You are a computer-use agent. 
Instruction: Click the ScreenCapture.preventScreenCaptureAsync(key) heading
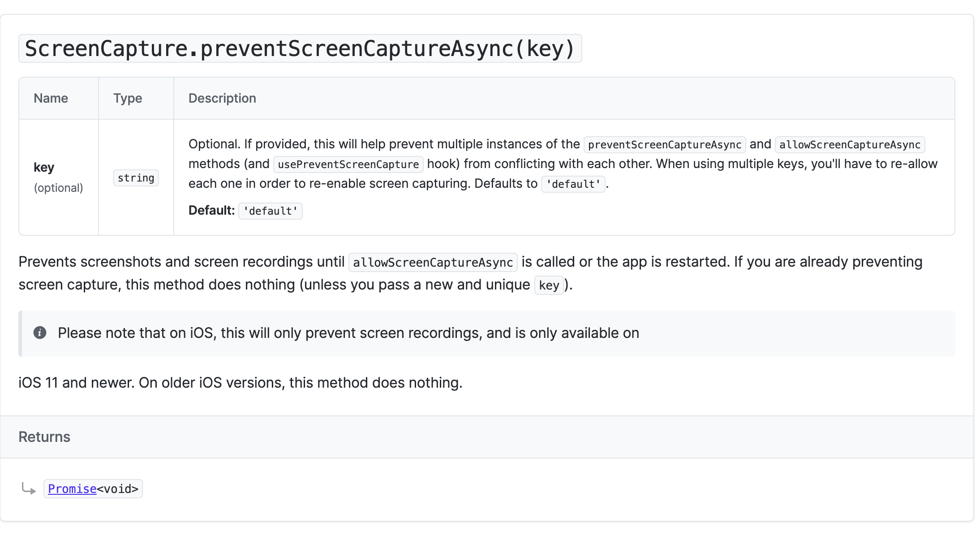[300, 48]
